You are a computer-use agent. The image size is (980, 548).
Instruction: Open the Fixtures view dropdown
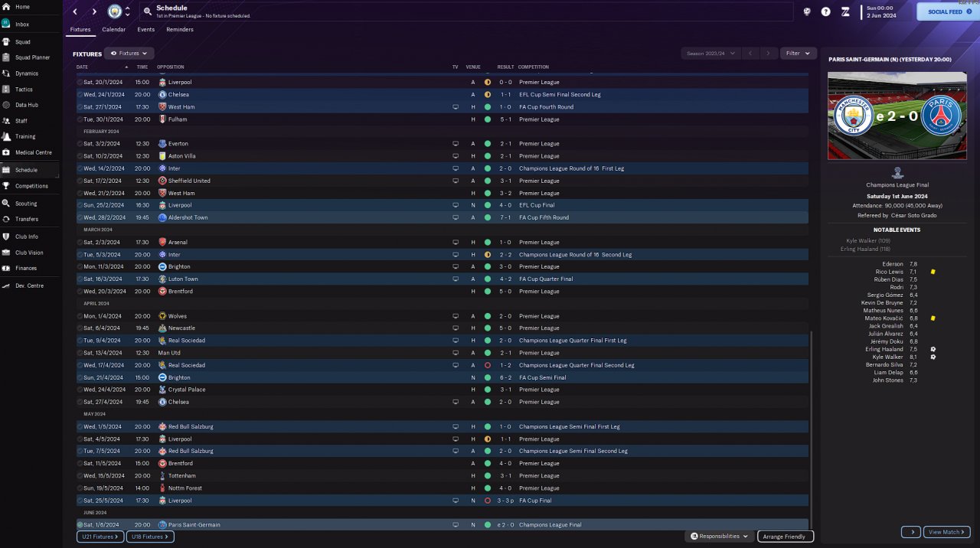pos(129,54)
